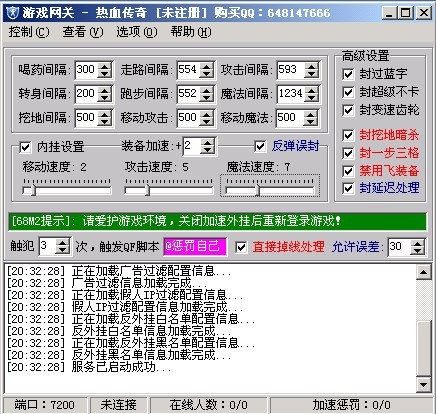
Task: Open the 选项(O) menu
Action: (137, 32)
